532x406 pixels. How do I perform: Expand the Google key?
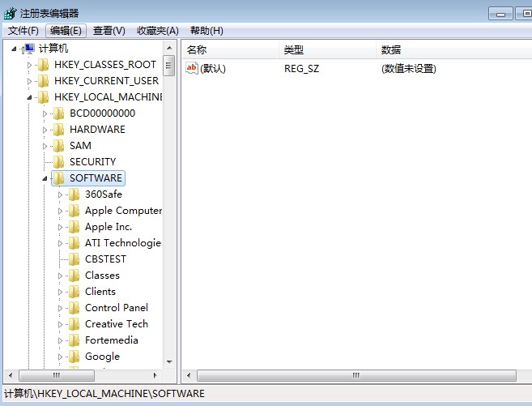click(x=61, y=357)
